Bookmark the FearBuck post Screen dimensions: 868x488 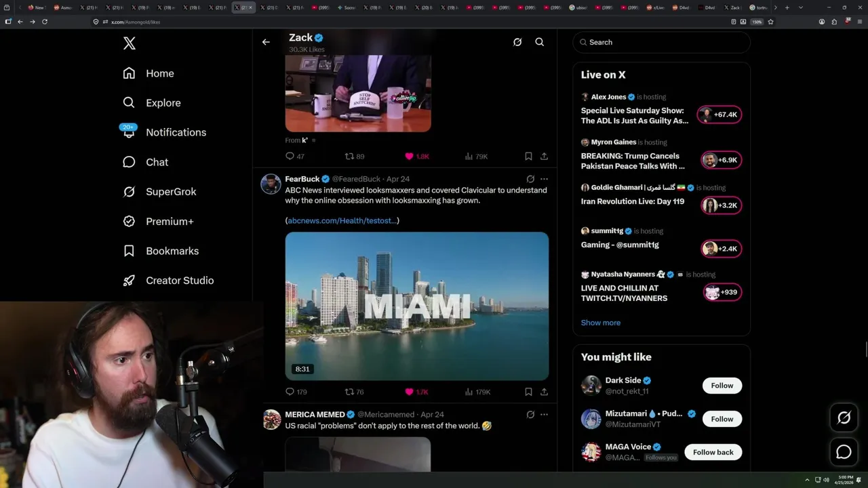click(528, 392)
